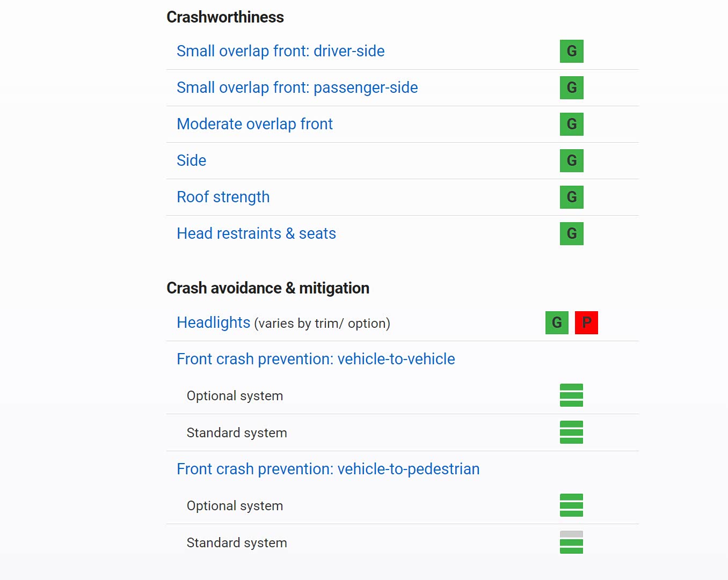Open Front crash prevention: vehicle-to-pedestrian link
This screenshot has width=728, height=580.
click(327, 469)
